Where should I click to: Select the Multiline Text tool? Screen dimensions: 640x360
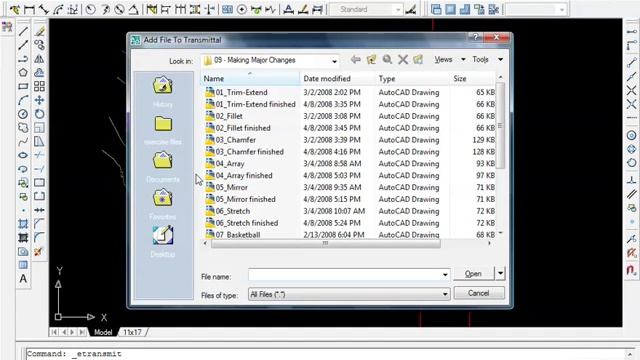(x=23, y=279)
